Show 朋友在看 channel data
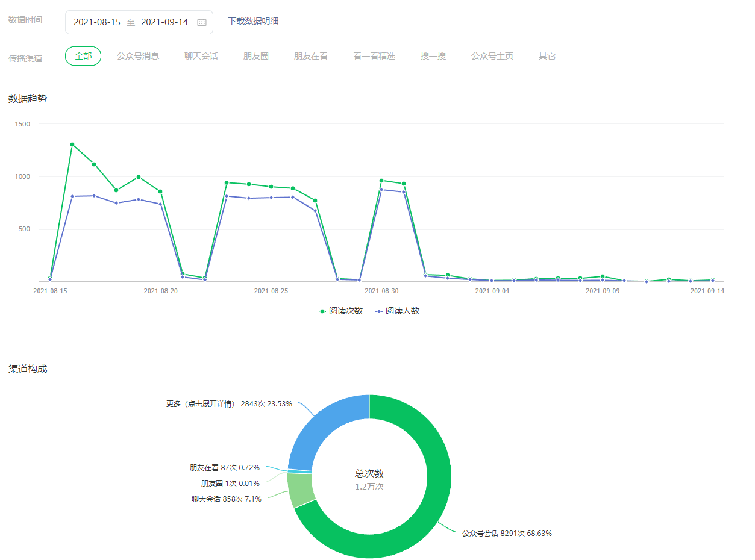755x560 pixels. 311,56
